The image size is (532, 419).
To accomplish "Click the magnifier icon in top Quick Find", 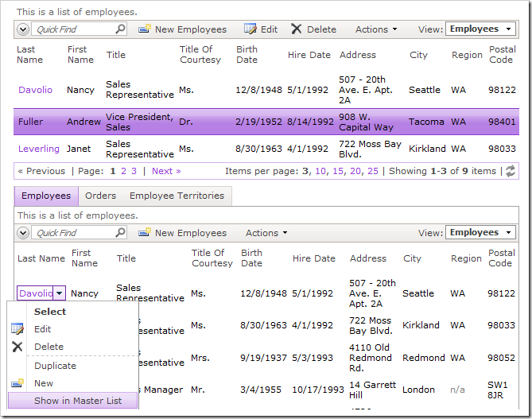I will click(120, 29).
